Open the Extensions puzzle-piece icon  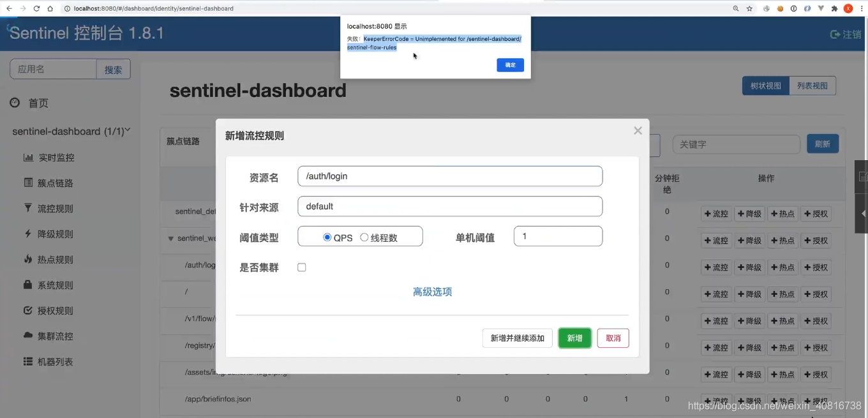(x=835, y=8)
